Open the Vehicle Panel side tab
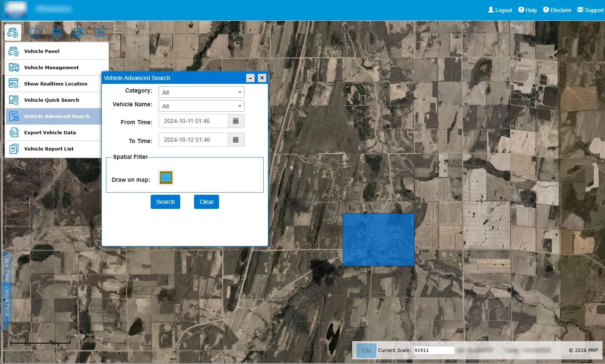605x364 pixels. click(7, 301)
